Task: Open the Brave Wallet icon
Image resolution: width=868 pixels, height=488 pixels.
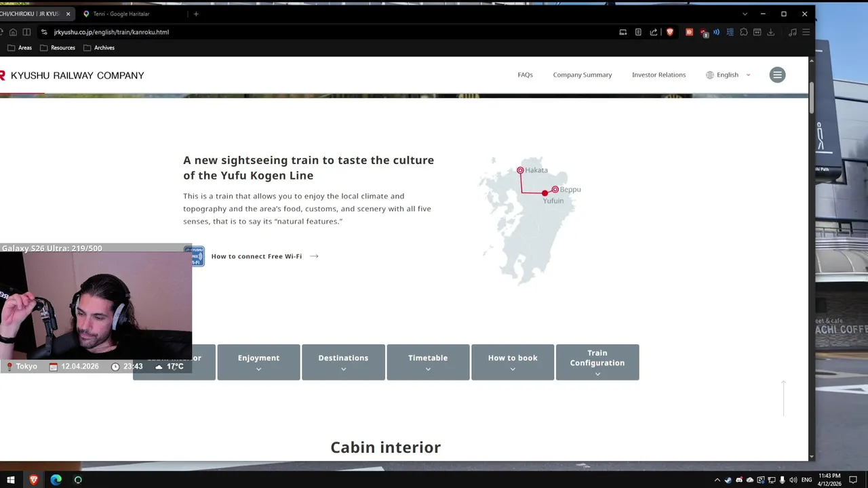Action: (x=757, y=32)
